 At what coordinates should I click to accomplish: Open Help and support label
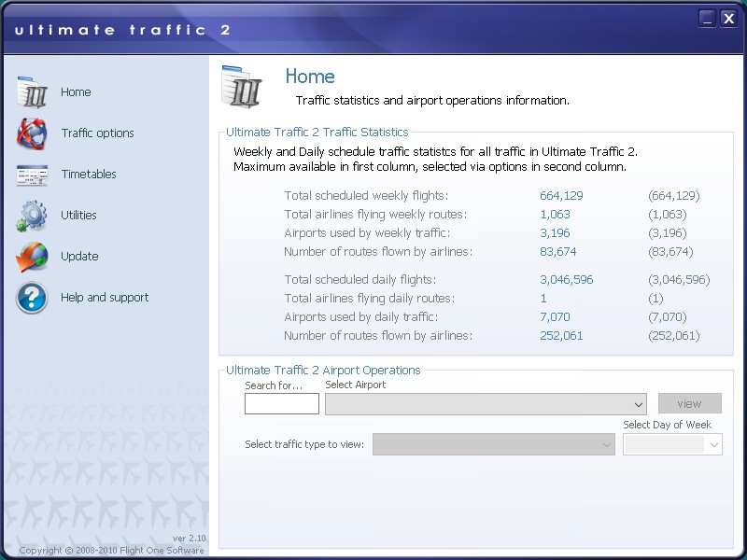tap(105, 297)
